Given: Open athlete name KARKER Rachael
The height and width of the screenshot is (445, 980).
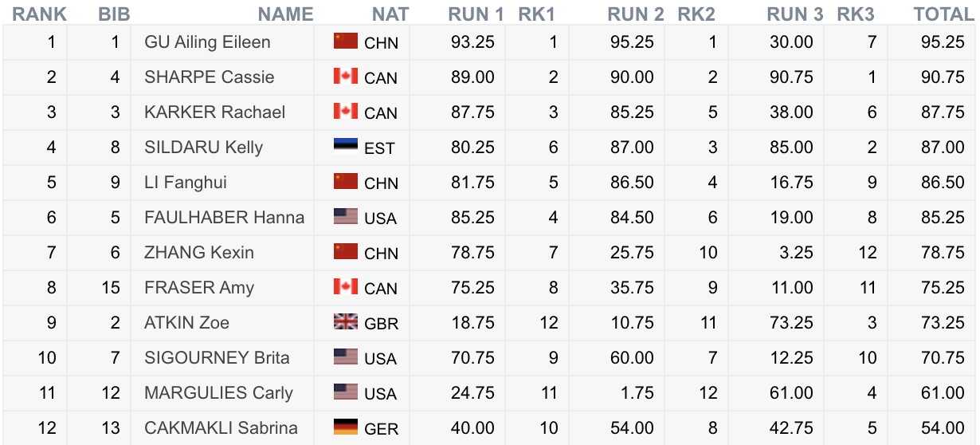Looking at the screenshot, I should tap(214, 112).
